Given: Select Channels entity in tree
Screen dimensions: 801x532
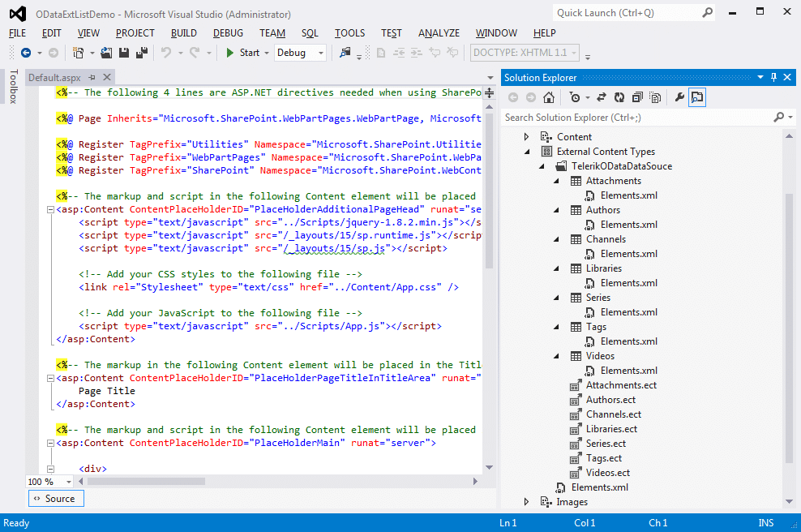Looking at the screenshot, I should 606,239.
